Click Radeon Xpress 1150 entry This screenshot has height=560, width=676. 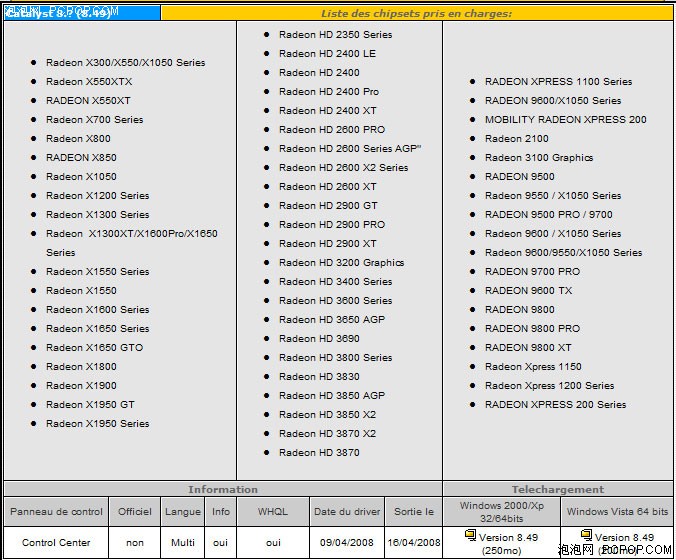point(533,366)
